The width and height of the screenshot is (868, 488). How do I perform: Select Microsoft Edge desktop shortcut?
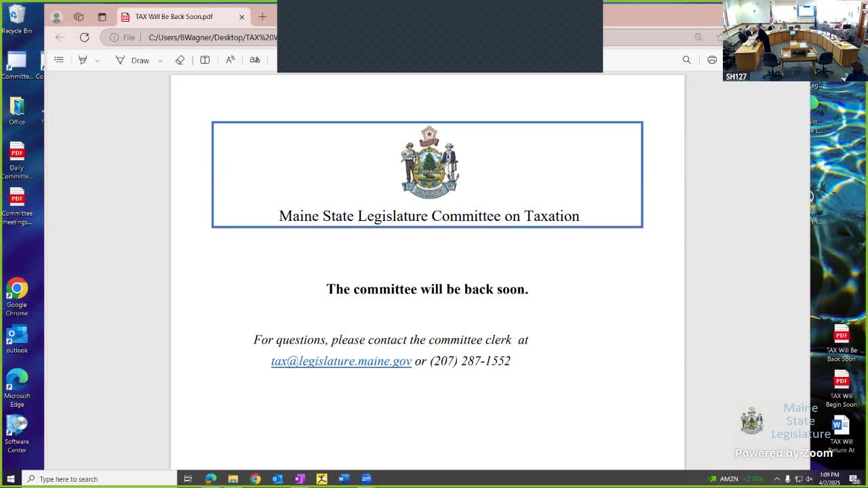(17, 388)
